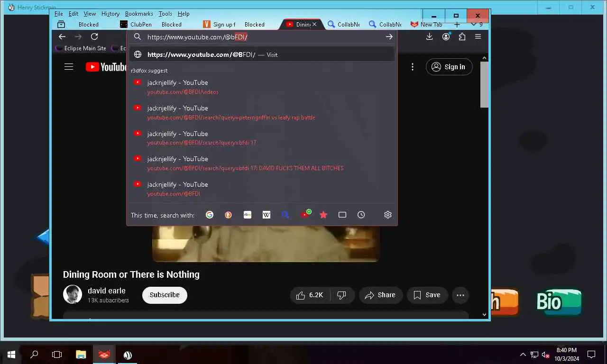Open File Explorer from the taskbar
Image resolution: width=607 pixels, height=364 pixels.
(x=81, y=354)
